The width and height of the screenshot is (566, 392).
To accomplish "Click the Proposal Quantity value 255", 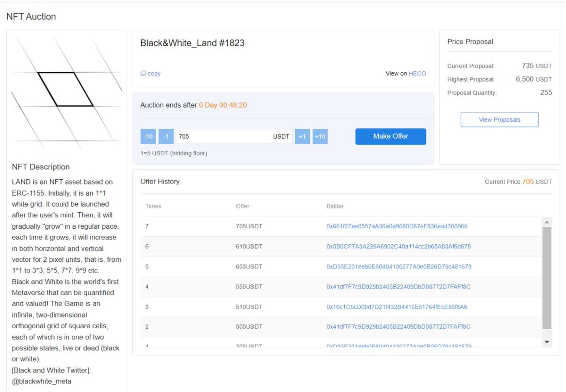I will [x=546, y=92].
